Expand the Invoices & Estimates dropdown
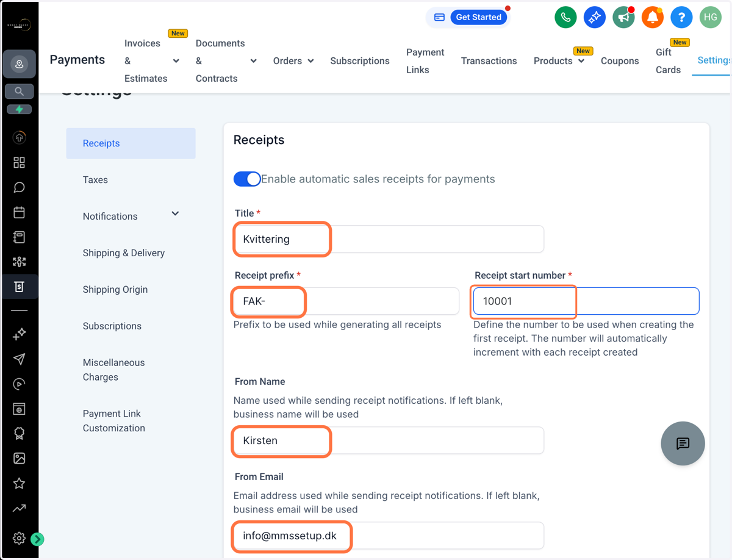The height and width of the screenshot is (560, 732). (176, 61)
